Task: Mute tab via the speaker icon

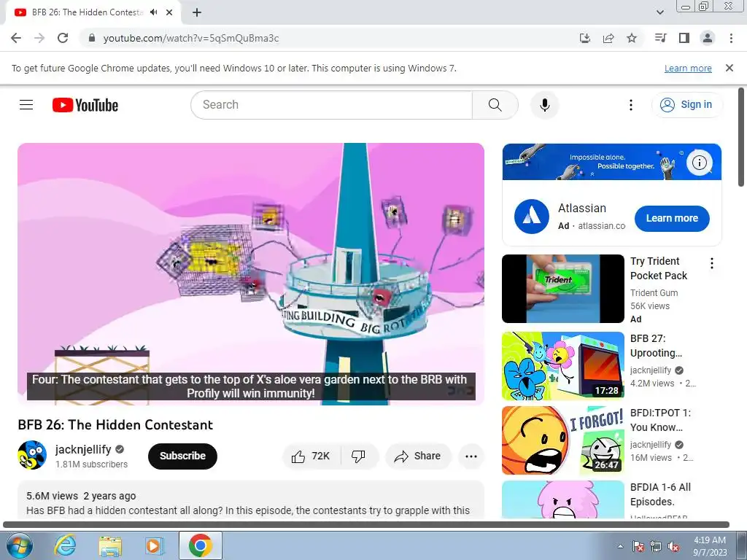Action: (x=153, y=12)
